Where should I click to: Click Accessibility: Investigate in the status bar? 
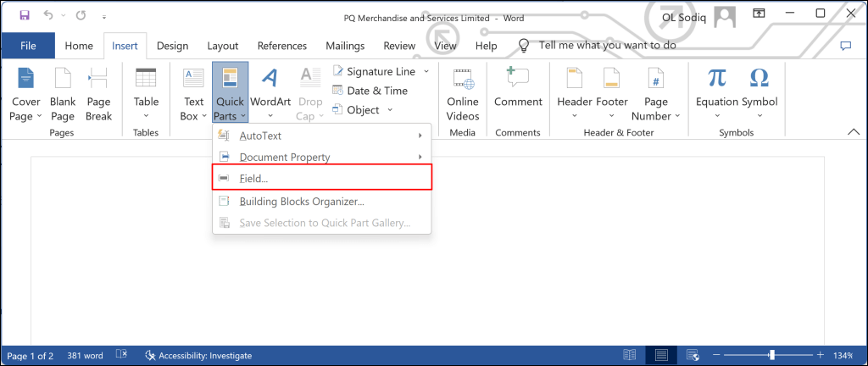click(200, 355)
